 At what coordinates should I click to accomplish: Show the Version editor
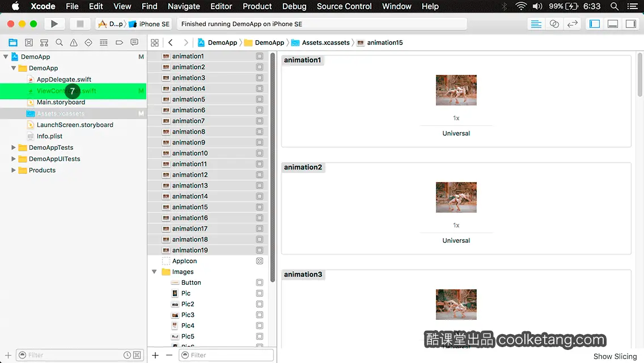572,24
